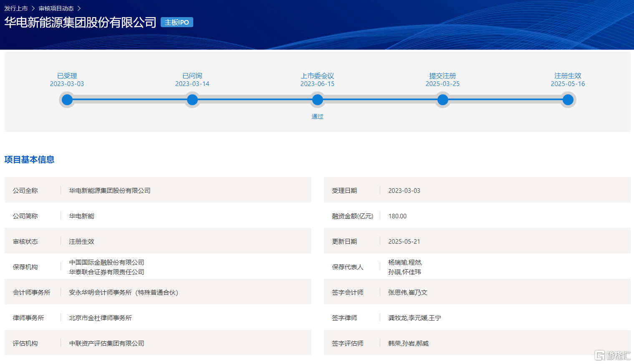Click the 项目基本信息 section heading
Screen dimensions: 634x364
29,159
